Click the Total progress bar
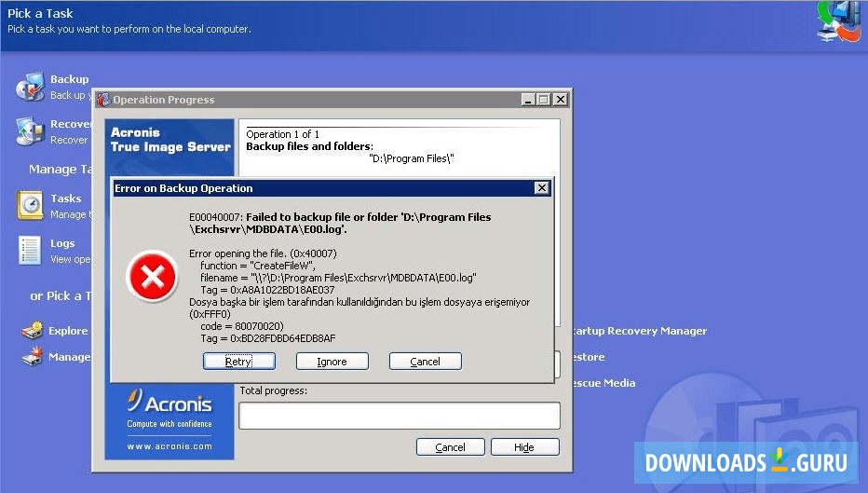This screenshot has width=868, height=493. coord(400,416)
